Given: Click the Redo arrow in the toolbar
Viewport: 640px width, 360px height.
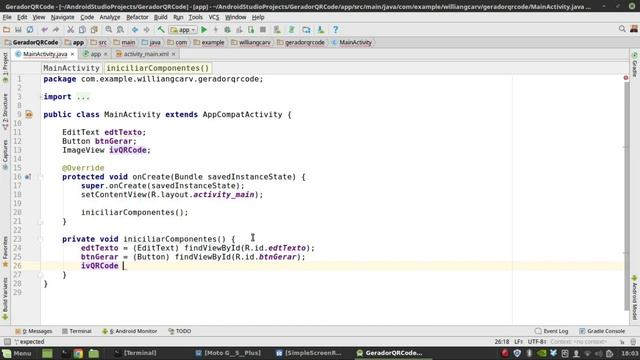Looking at the screenshot, I should pyautogui.click(x=56, y=29).
